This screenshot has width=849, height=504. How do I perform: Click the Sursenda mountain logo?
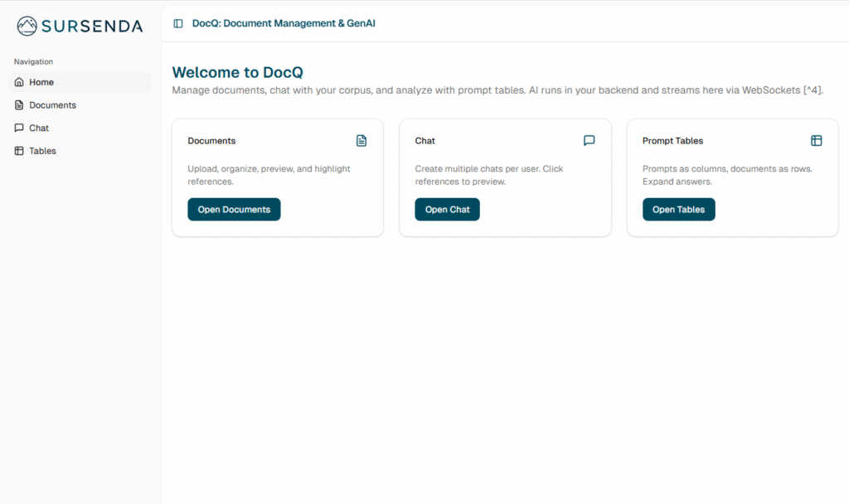coord(27,26)
